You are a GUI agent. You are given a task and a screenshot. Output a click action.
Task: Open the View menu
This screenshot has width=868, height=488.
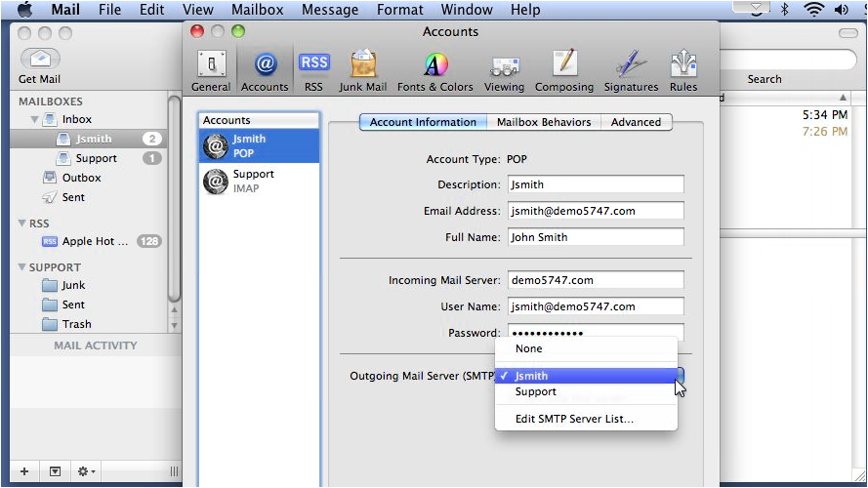pyautogui.click(x=197, y=10)
